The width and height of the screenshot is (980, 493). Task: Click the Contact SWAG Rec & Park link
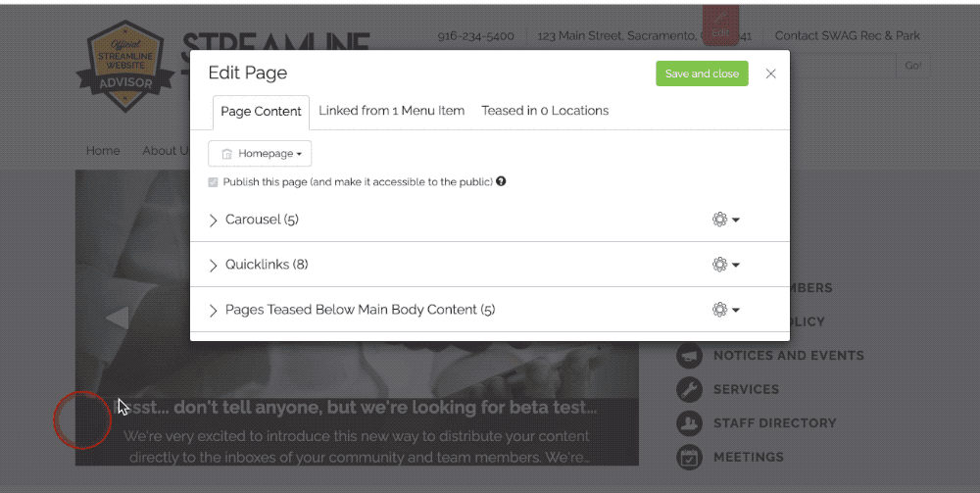coord(848,35)
